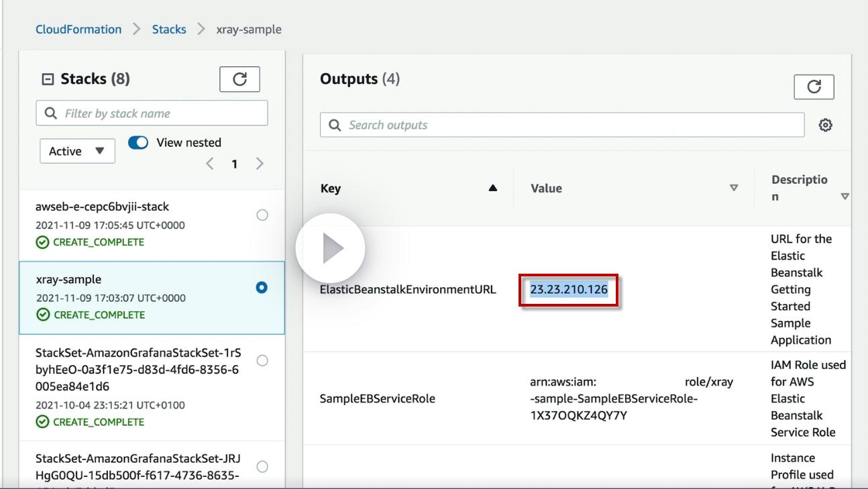Go to previous stacks page arrow
This screenshot has width=868, height=489.
pos(210,164)
